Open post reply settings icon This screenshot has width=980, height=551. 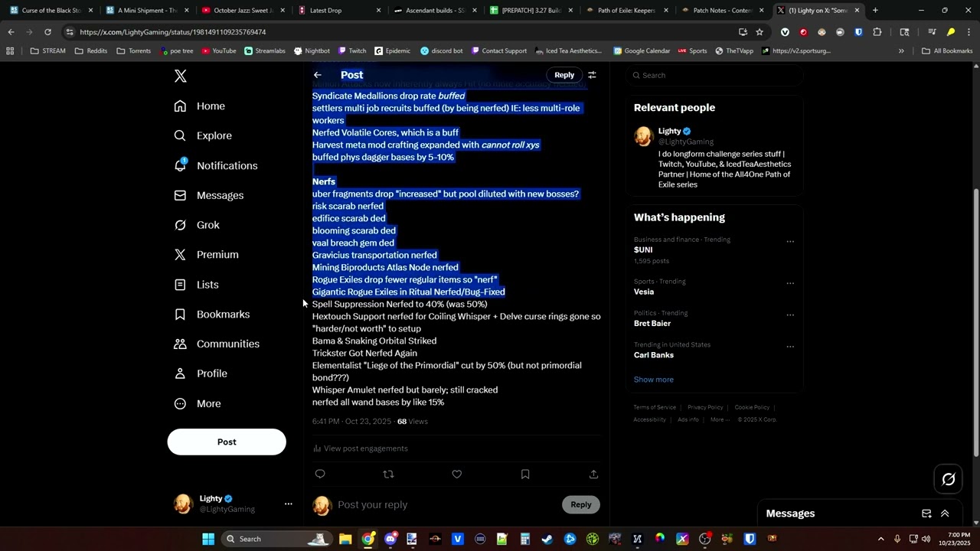[592, 75]
